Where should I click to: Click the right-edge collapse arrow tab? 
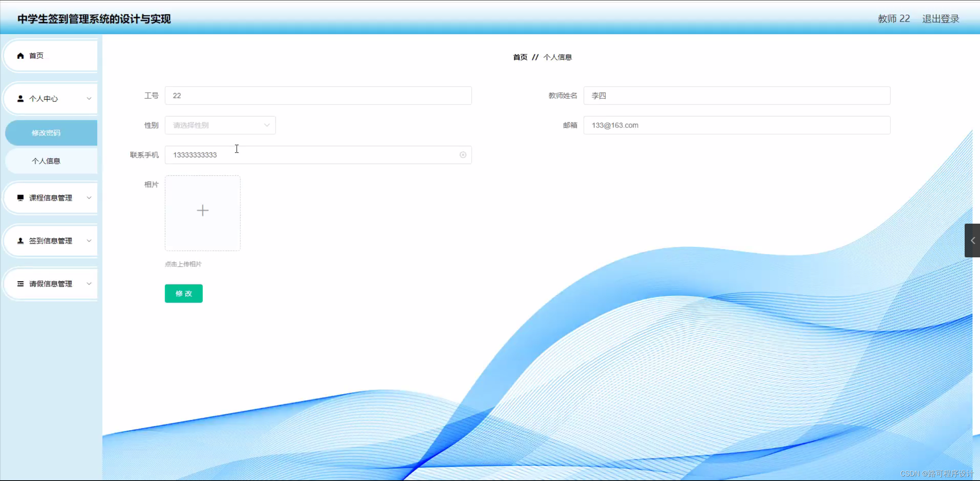click(972, 240)
